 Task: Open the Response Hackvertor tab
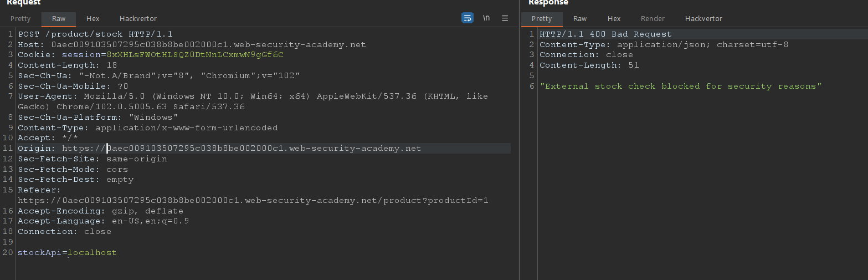click(703, 19)
